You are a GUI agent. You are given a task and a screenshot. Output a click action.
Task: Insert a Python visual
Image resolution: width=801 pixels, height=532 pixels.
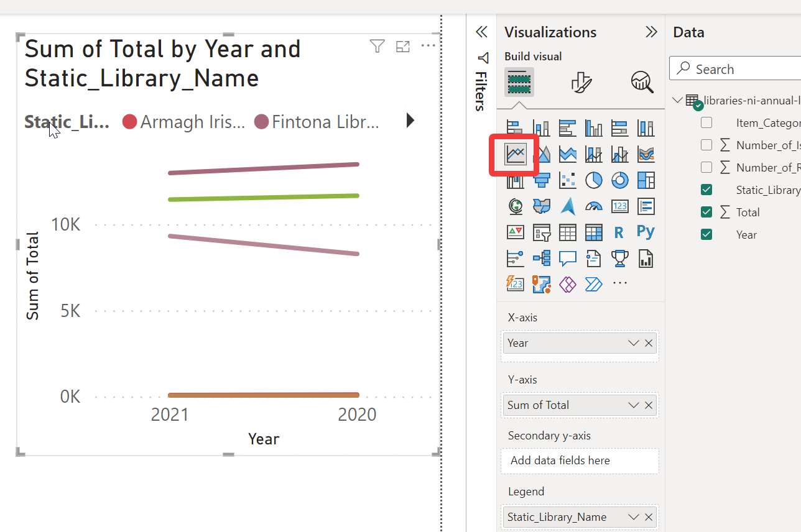coord(646,232)
